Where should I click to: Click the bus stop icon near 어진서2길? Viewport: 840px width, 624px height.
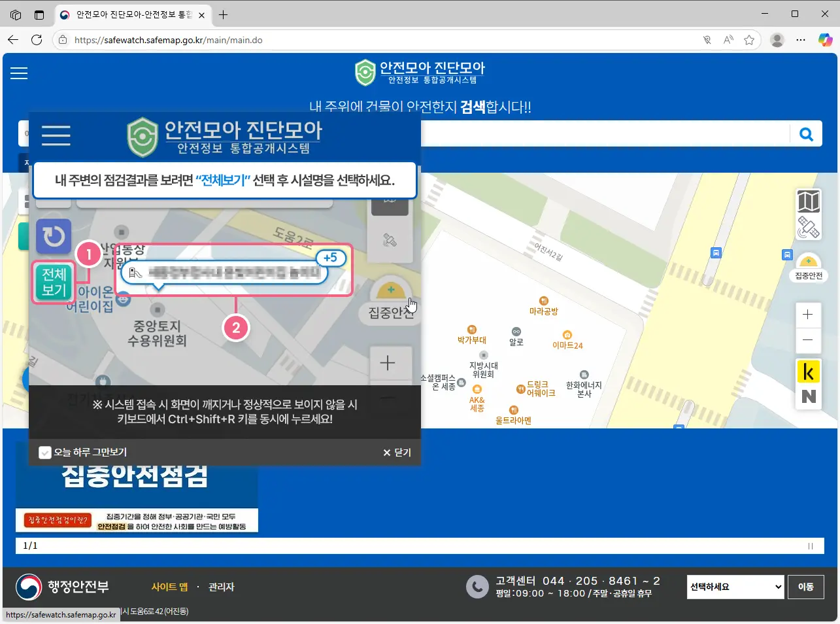(x=716, y=252)
